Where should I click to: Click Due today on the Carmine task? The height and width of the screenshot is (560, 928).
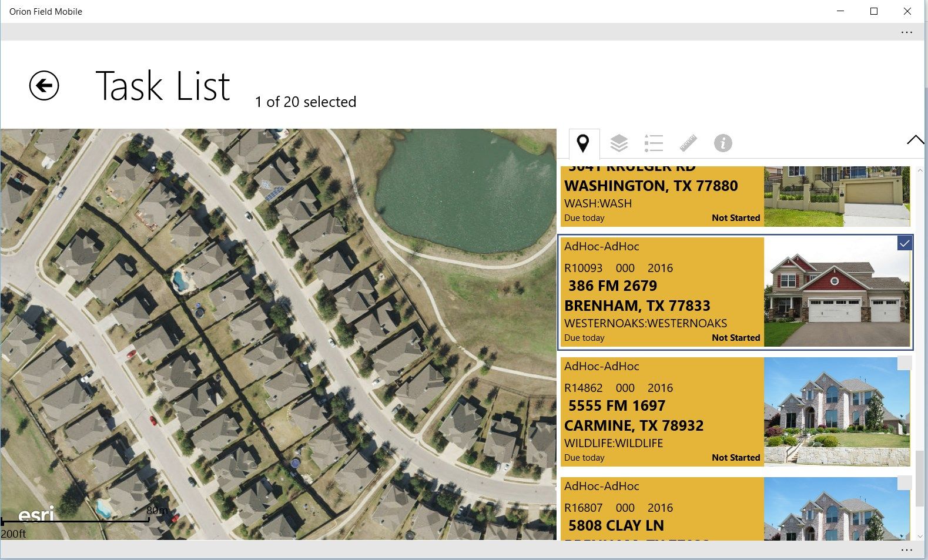[x=584, y=458]
